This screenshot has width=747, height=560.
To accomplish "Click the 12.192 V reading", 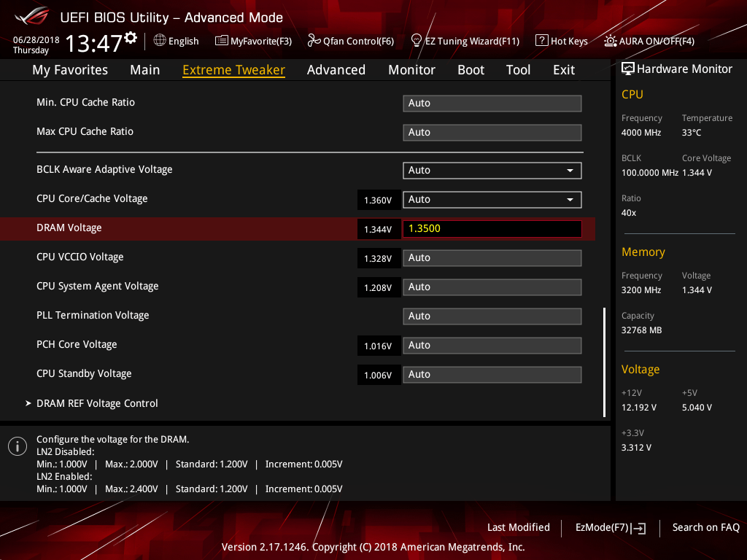I will point(639,408).
